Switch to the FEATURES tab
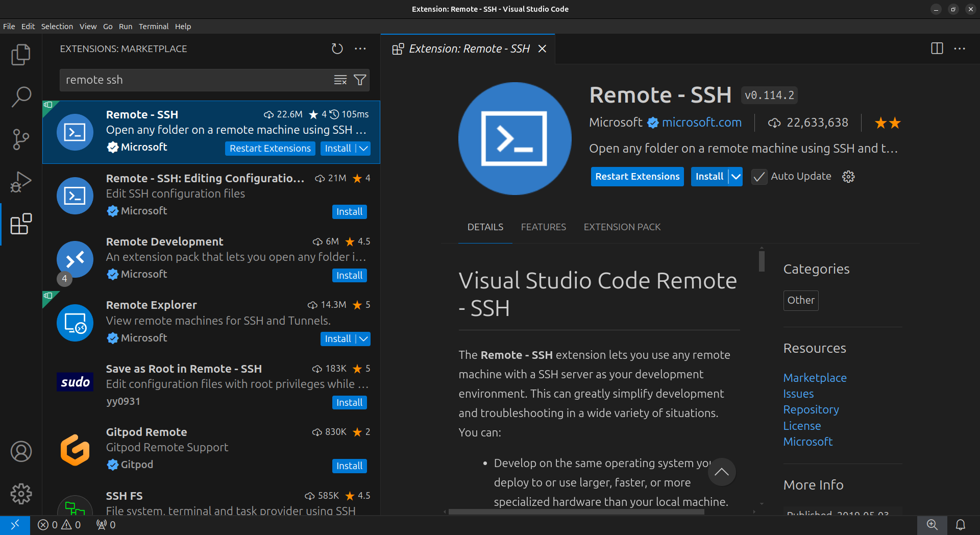Viewport: 980px width, 535px height. tap(543, 227)
